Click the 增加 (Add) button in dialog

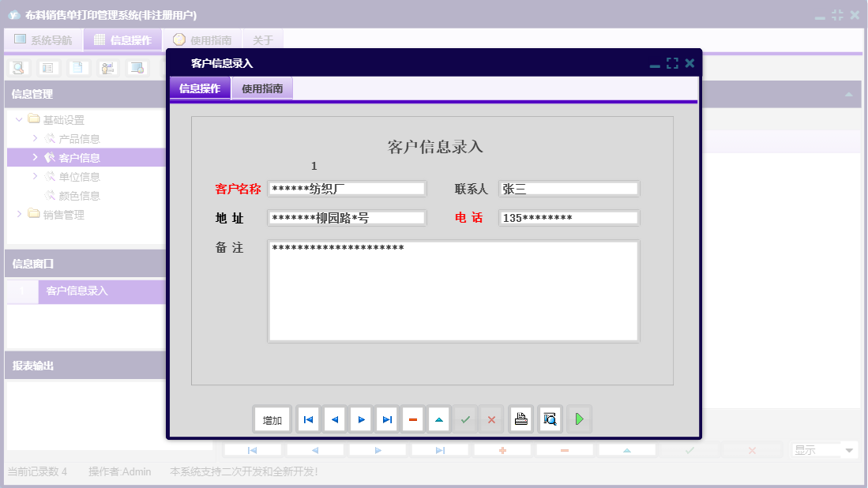(x=272, y=420)
